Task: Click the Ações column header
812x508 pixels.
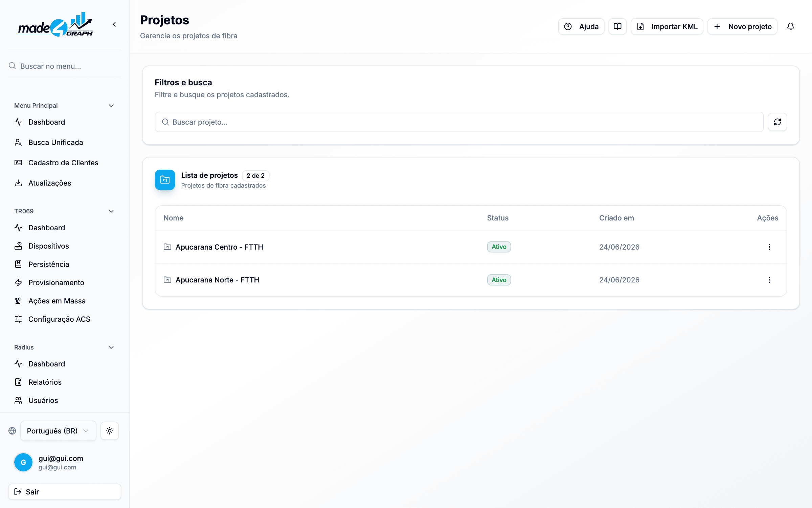Action: (768, 218)
